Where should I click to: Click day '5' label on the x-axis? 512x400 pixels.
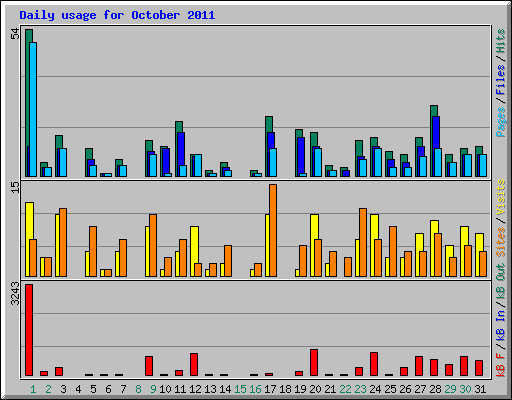pyautogui.click(x=93, y=389)
